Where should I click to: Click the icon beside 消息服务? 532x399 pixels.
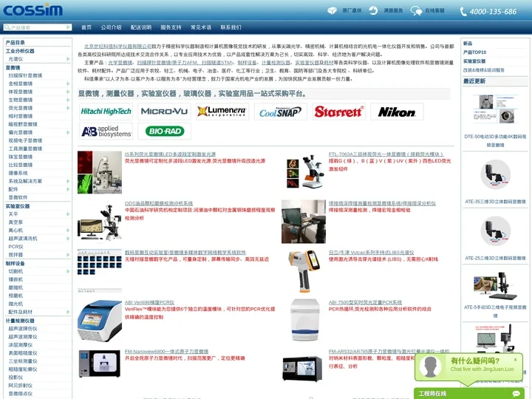[373, 10]
